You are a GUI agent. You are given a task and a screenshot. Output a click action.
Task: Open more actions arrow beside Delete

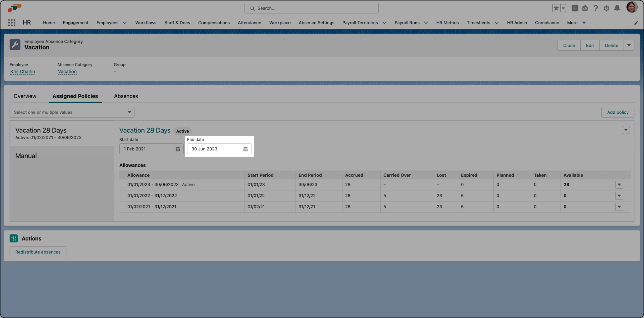[629, 45]
